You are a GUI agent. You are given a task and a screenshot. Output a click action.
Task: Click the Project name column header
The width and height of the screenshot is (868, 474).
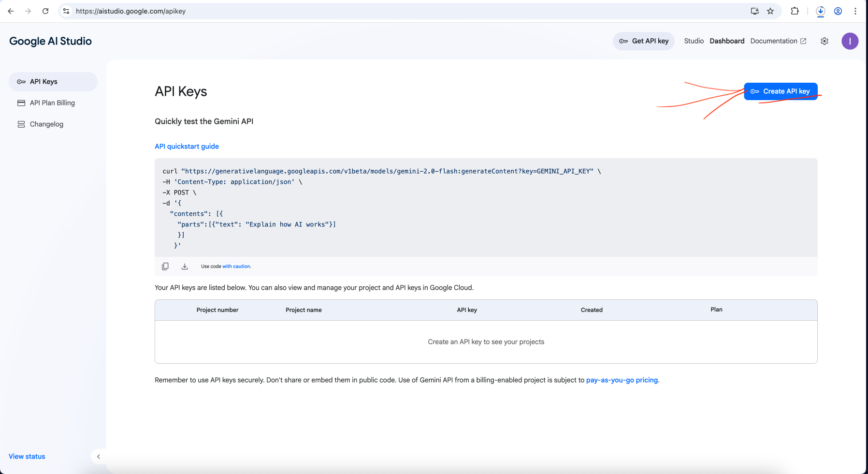304,310
